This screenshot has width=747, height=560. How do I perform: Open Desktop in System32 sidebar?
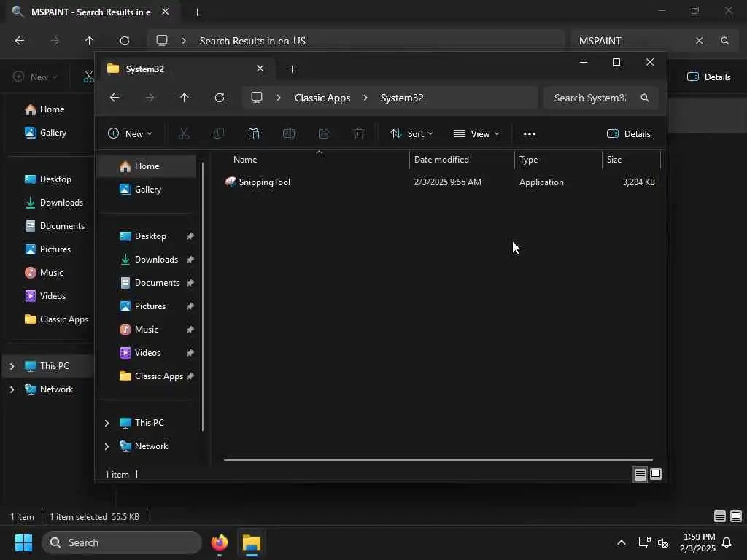click(147, 236)
